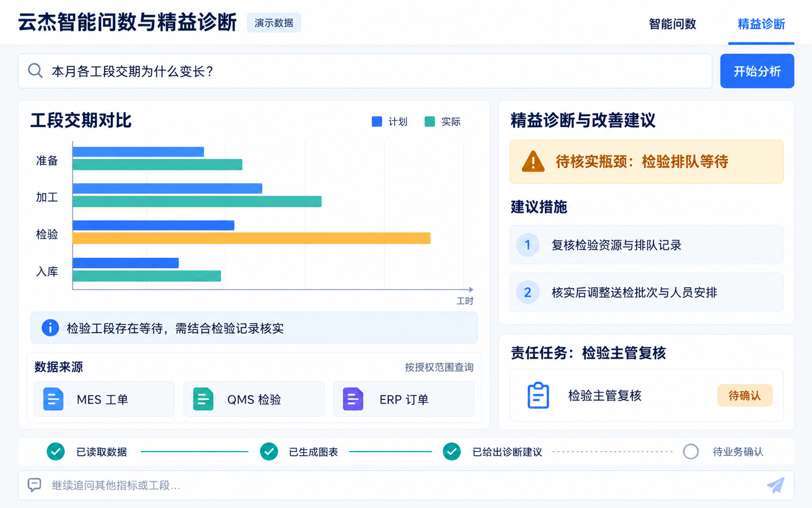
Task: Click the blue 入库 planned bar
Action: (x=125, y=263)
